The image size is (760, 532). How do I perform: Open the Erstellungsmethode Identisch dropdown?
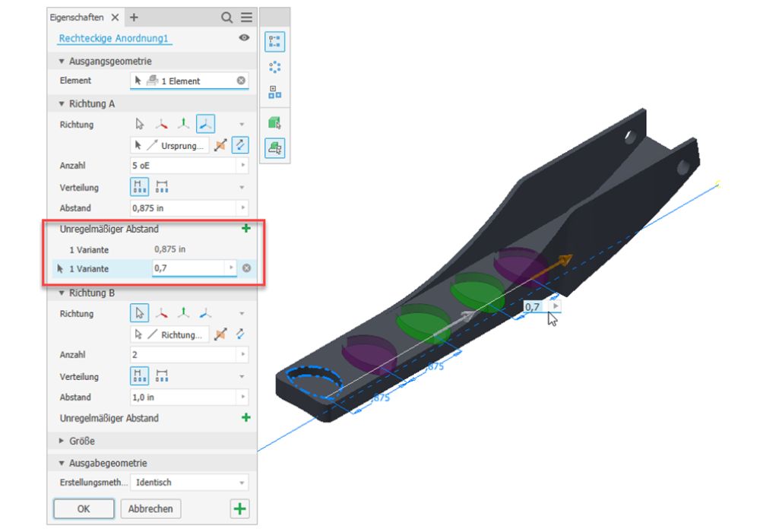coord(242,483)
